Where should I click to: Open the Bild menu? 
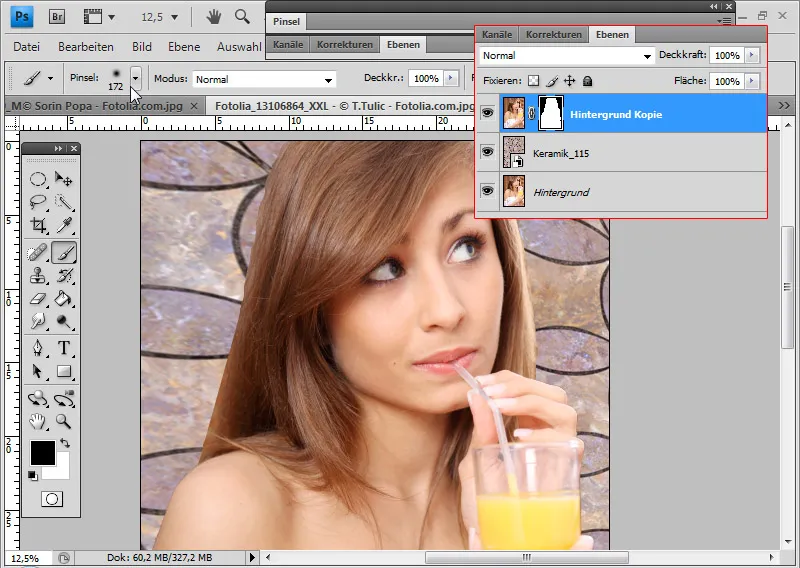point(141,46)
